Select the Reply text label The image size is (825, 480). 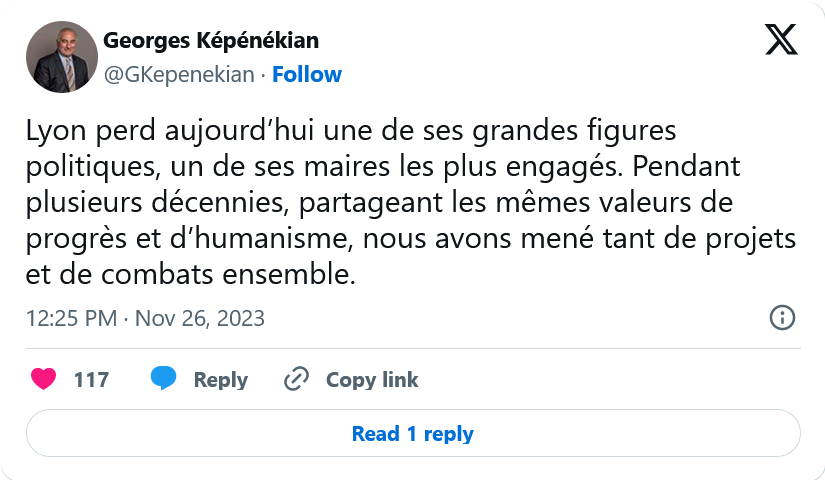[x=220, y=380]
